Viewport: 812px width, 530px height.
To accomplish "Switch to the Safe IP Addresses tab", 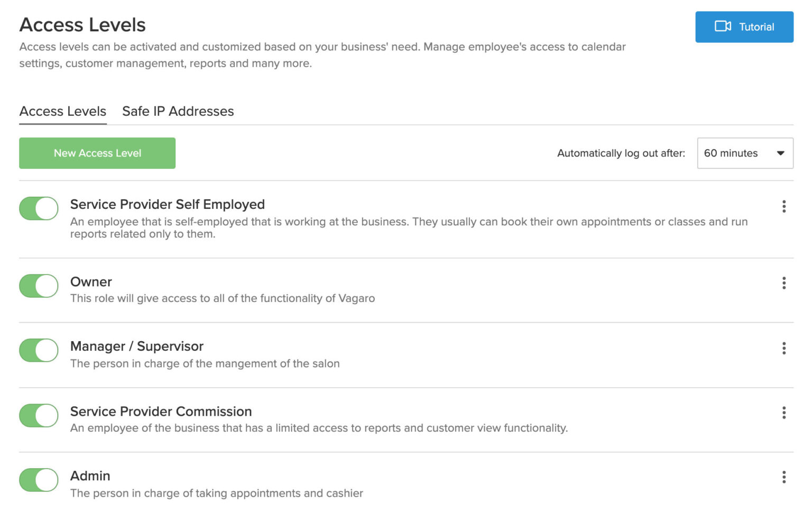I will 178,112.
